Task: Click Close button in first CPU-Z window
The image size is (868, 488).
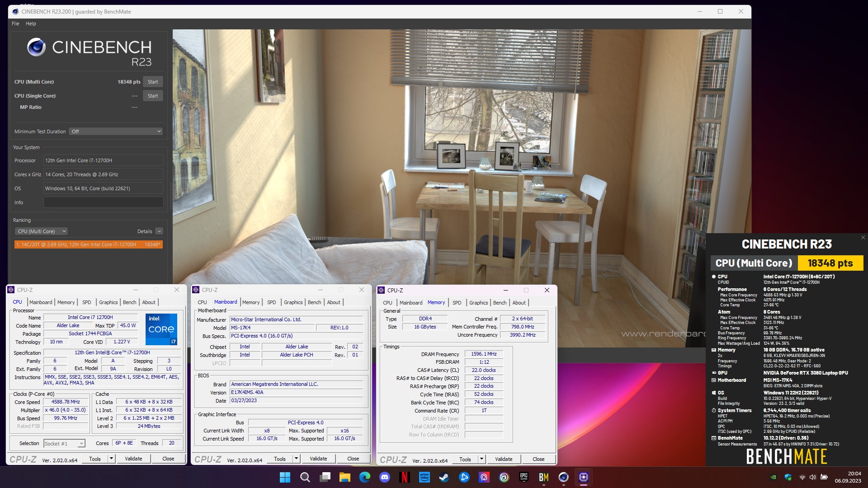Action: pos(168,459)
